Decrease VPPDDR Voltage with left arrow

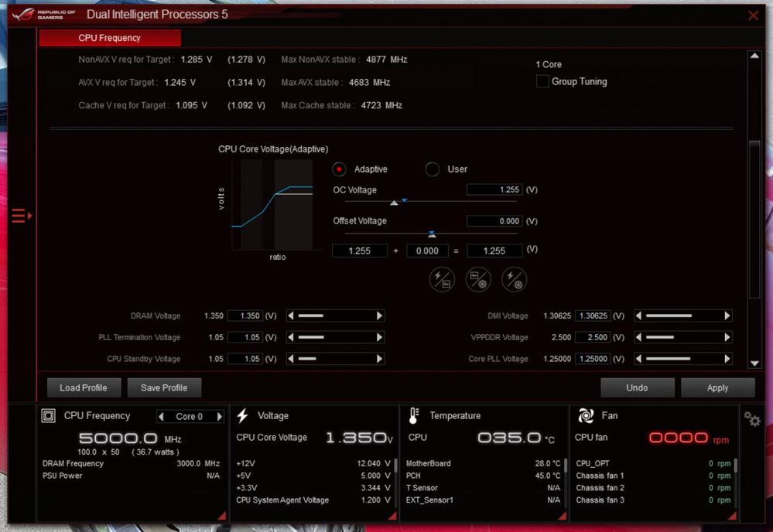(x=639, y=337)
